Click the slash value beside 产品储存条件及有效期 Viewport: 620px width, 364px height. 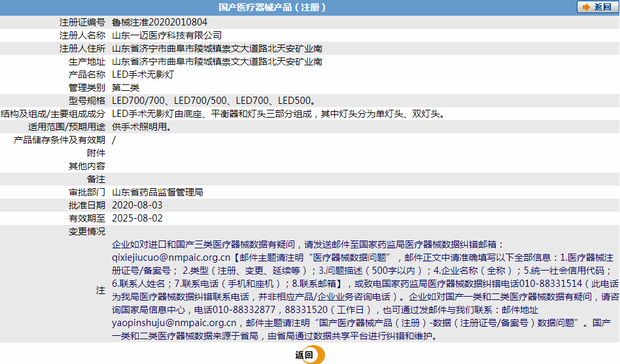click(x=114, y=141)
